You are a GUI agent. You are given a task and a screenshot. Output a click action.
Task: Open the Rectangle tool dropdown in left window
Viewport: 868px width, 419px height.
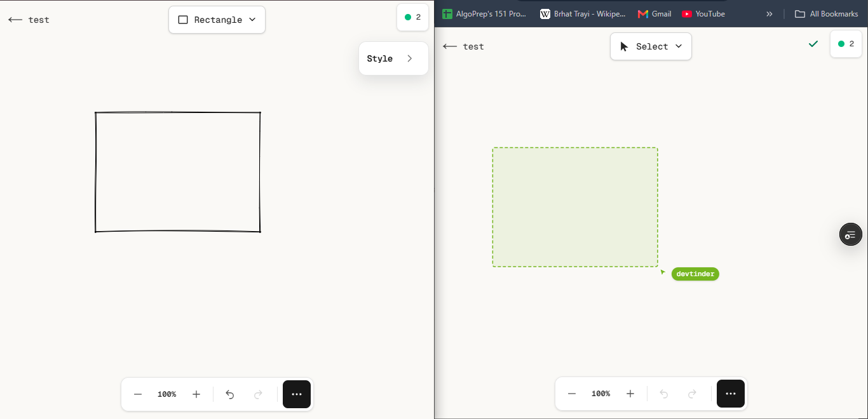tap(217, 20)
